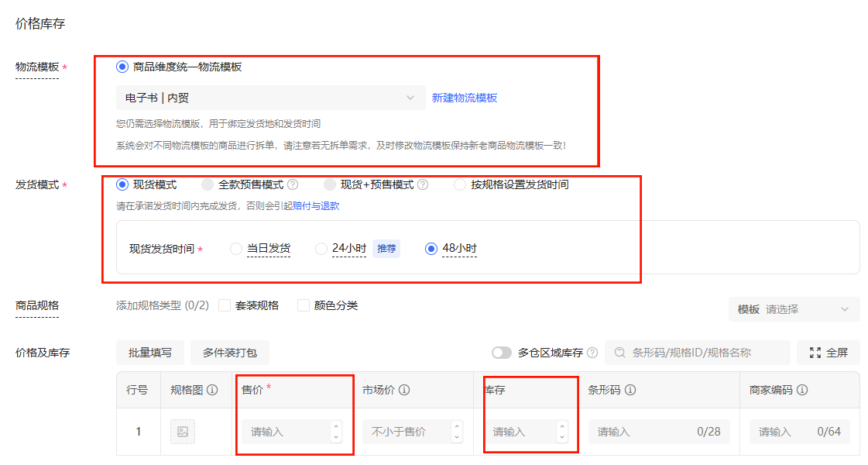Check the 颜色分类 checkbox

pyautogui.click(x=304, y=305)
